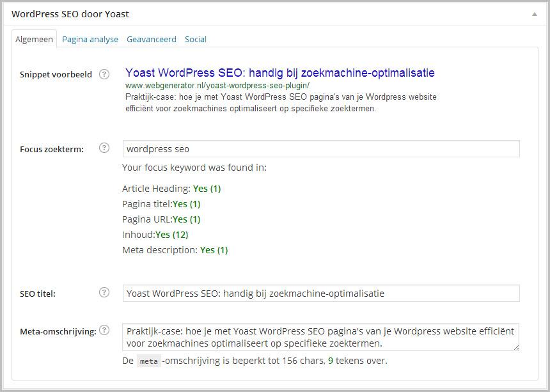The image size is (550, 392).
Task: Select the SEO titel text field
Action: 320,293
